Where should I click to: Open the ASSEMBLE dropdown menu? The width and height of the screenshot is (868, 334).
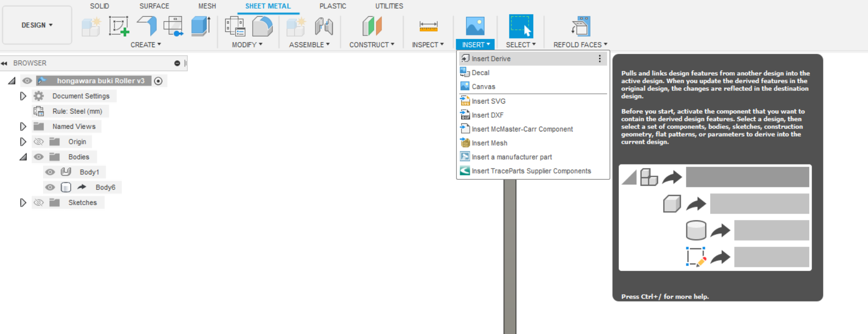309,45
